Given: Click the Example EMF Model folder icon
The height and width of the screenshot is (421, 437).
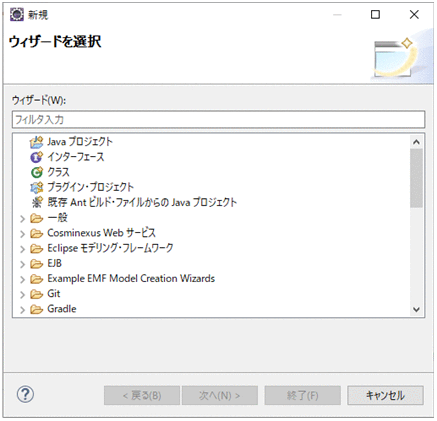Looking at the screenshot, I should (x=37, y=279).
